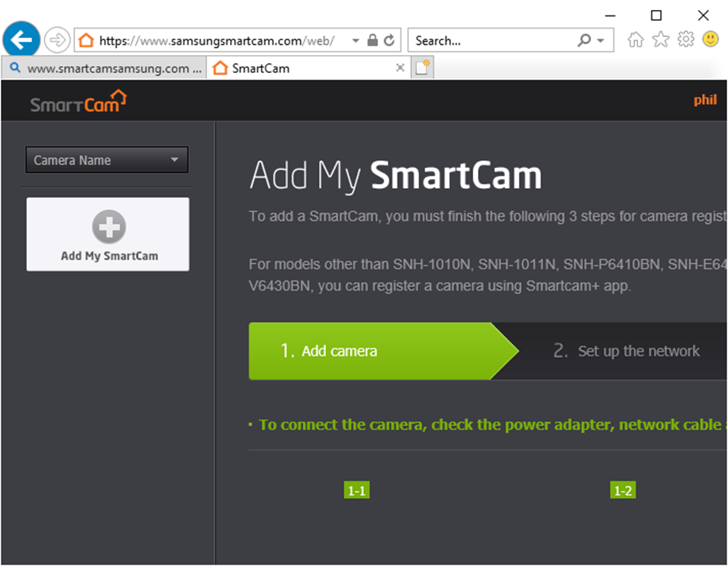Open the browser Home page
The image size is (728, 566).
pos(636,40)
